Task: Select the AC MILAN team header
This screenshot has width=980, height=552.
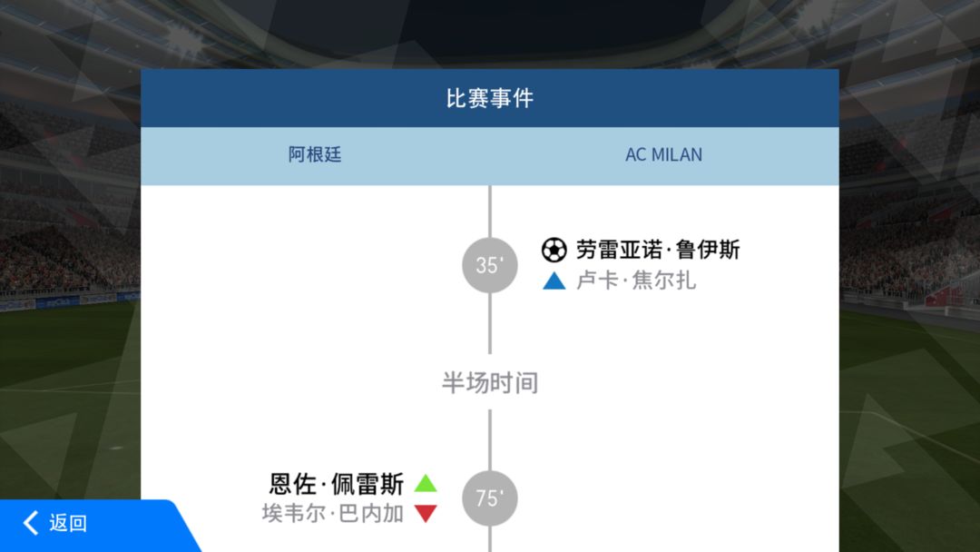Action: click(x=663, y=154)
